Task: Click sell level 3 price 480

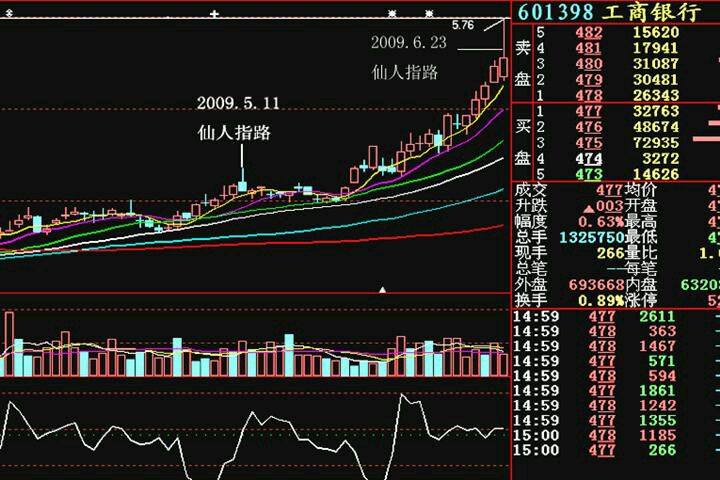Action: click(589, 64)
